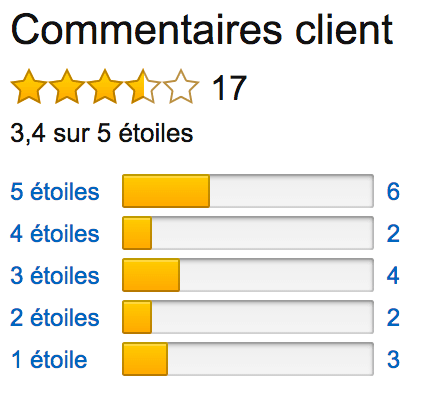Open the 2 étoiles reviews link

coord(55,318)
